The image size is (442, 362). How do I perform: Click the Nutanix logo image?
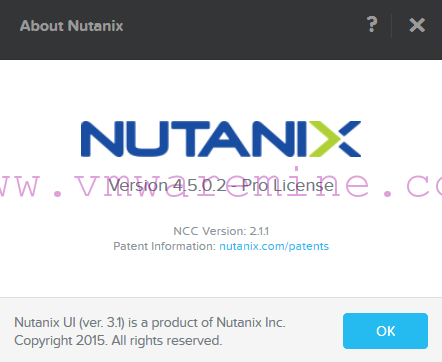[x=221, y=139]
